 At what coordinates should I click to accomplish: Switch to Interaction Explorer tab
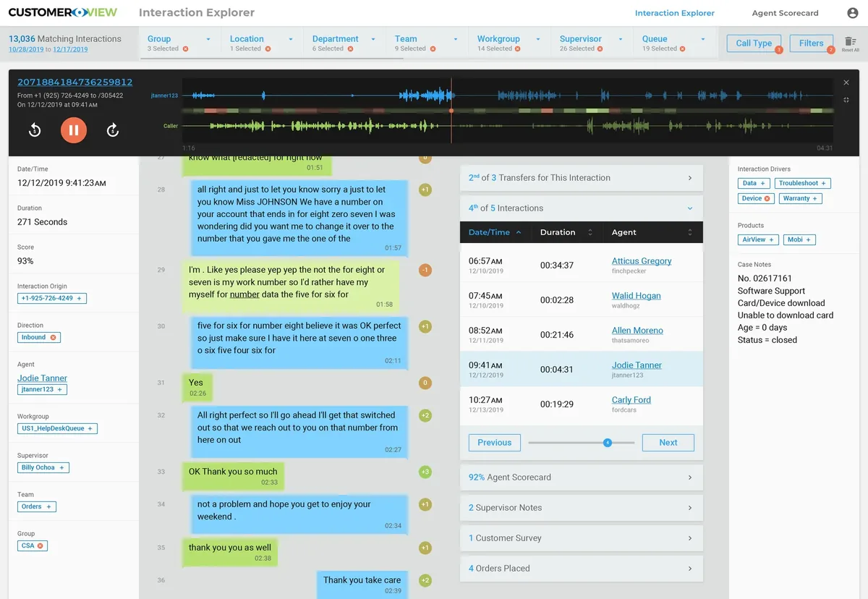tap(675, 13)
